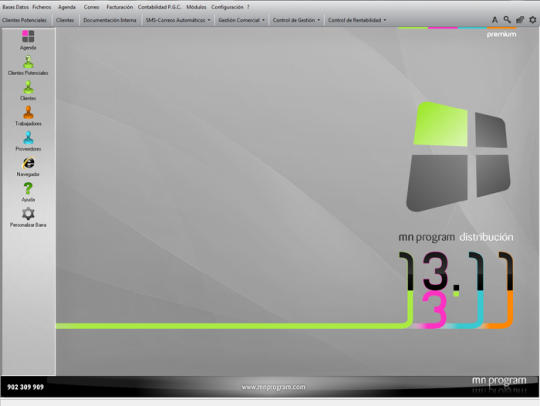This screenshot has height=406, width=540.
Task: Expand the Gestión Comercial dropdown
Action: click(x=241, y=20)
